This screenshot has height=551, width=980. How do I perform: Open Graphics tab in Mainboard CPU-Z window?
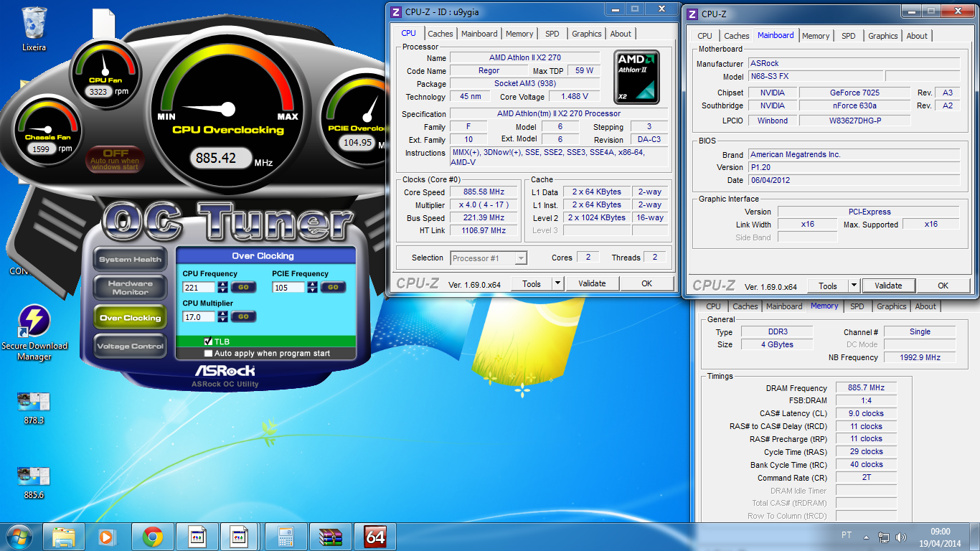coord(882,36)
